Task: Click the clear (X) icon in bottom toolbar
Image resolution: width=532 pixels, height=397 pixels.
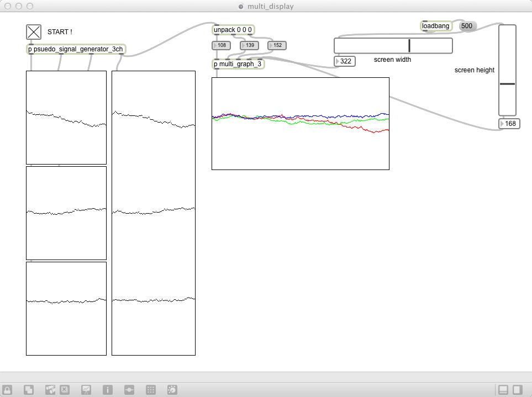Action: coord(65,390)
